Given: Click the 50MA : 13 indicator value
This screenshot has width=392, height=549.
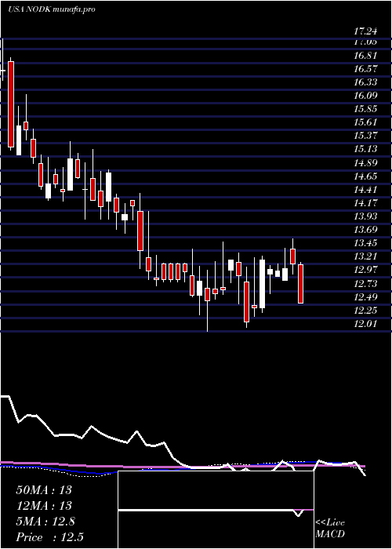Looking at the screenshot, I should 44,490.
